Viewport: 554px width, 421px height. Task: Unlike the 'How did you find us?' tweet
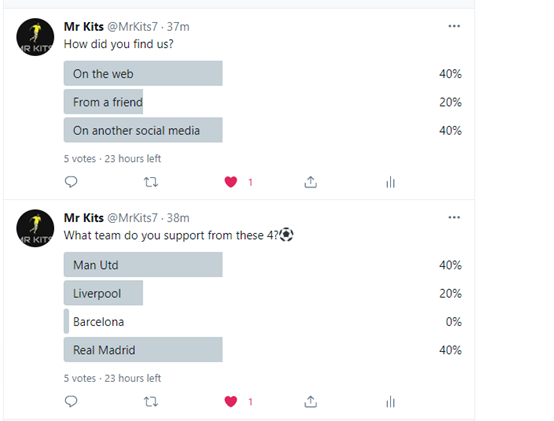point(231,182)
